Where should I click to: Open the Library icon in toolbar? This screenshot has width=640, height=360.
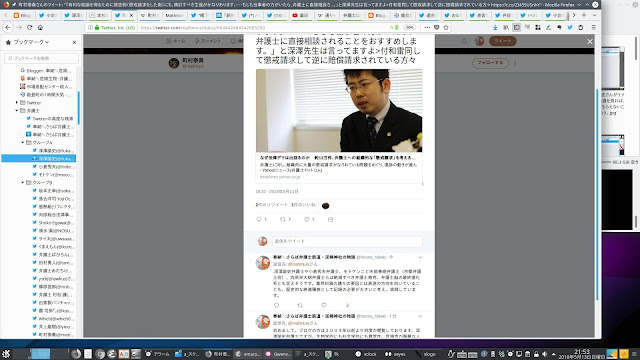click(x=506, y=27)
